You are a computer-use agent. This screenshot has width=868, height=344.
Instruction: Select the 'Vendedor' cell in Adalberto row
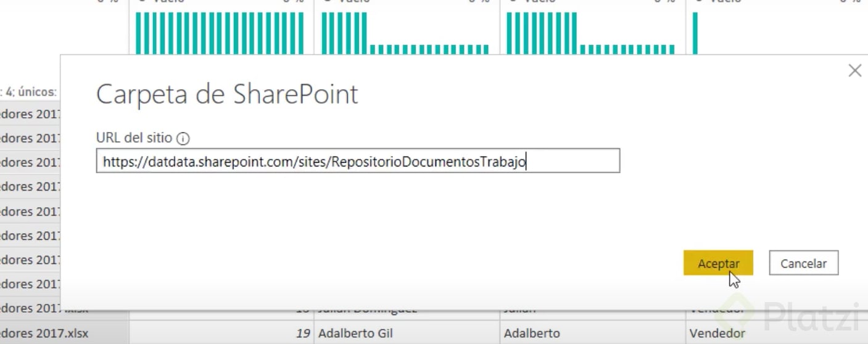777,333
